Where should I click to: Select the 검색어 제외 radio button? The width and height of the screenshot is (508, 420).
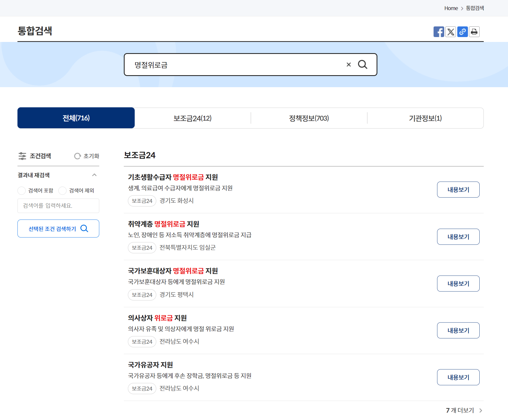click(62, 190)
